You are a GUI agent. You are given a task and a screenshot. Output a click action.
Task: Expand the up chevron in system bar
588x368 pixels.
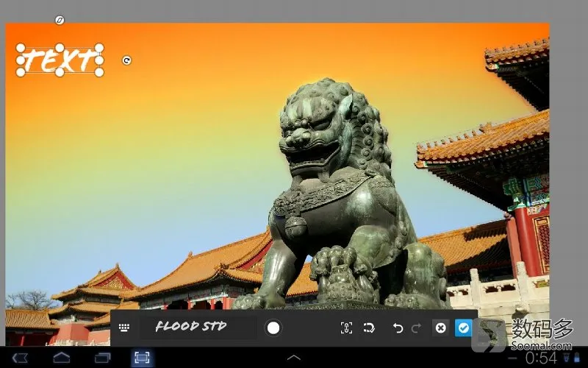click(293, 358)
